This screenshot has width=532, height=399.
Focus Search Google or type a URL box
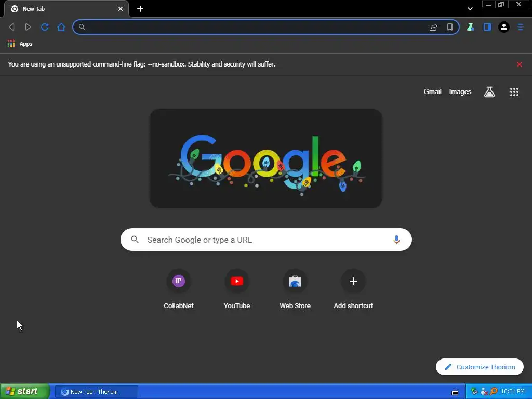click(x=267, y=240)
